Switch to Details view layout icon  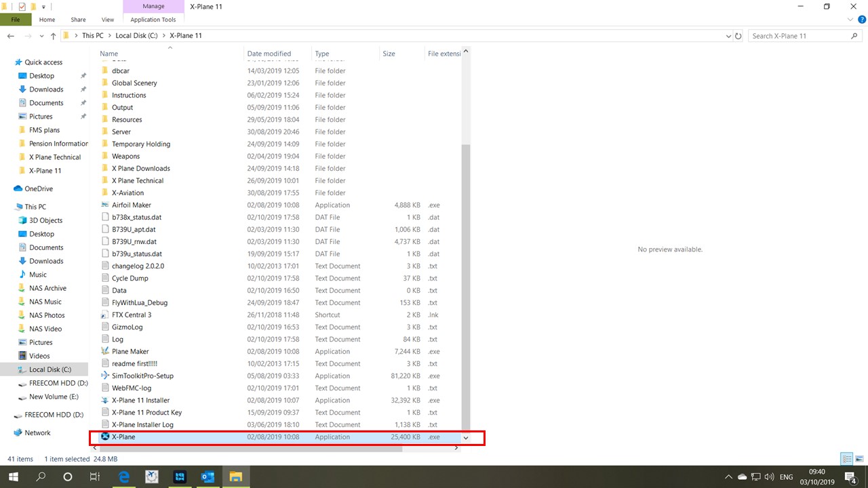[847, 459]
